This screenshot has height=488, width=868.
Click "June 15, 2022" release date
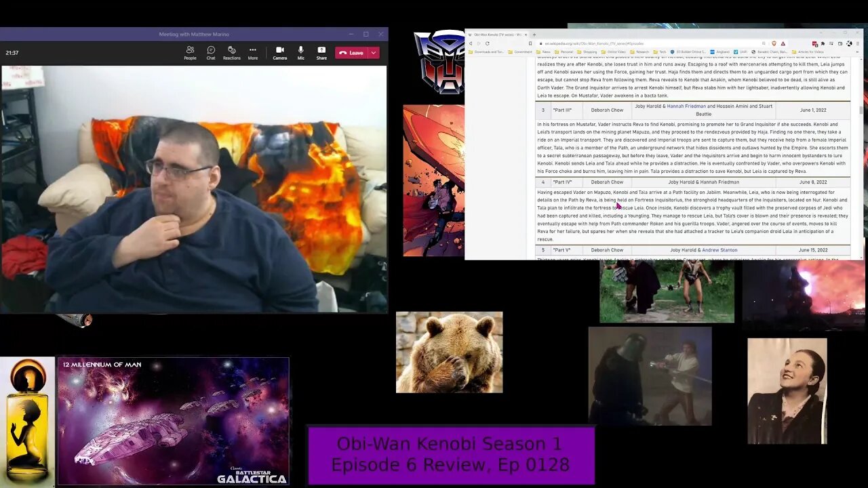(812, 250)
